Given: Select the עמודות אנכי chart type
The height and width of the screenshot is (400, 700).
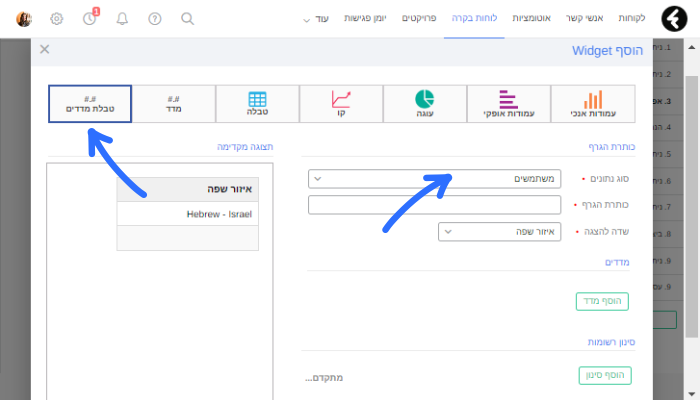Looking at the screenshot, I should click(593, 104).
